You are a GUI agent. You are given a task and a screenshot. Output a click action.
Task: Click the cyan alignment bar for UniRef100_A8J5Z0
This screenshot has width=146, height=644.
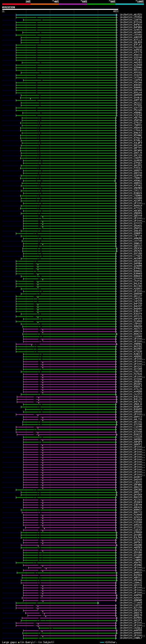(66, 15)
